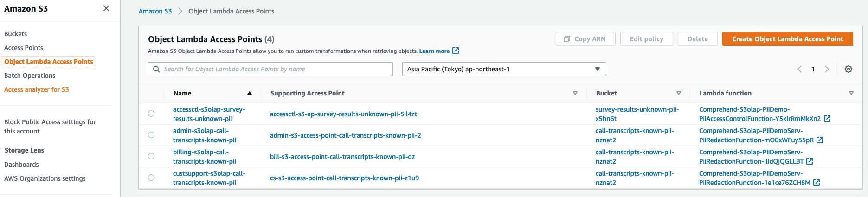The width and height of the screenshot is (868, 197).
Task: Close the Amazon S3 navigation panel
Action: [106, 8]
